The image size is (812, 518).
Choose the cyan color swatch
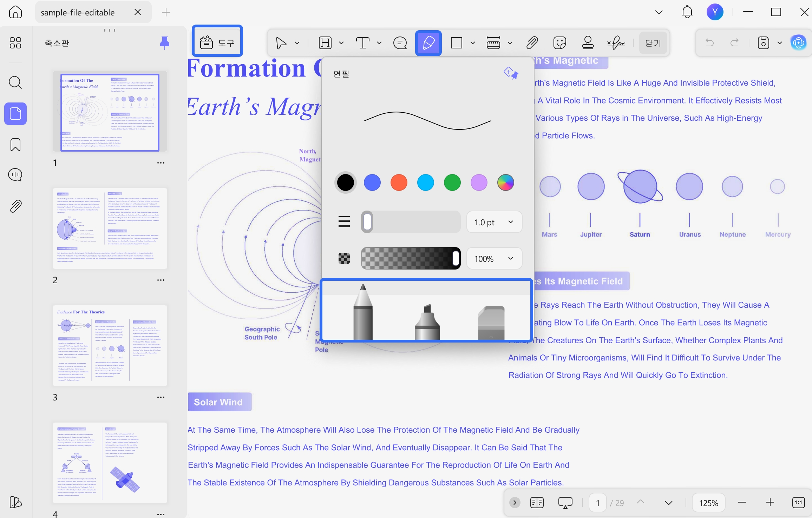click(426, 182)
